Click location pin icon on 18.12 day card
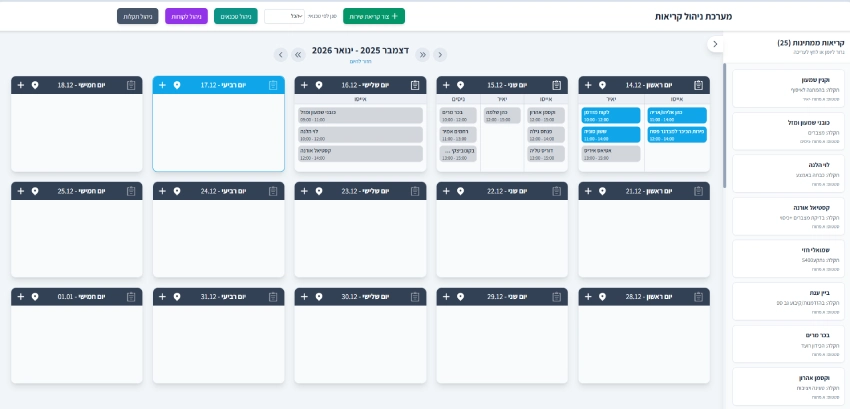The height and width of the screenshot is (409, 850). pyautogui.click(x=36, y=85)
